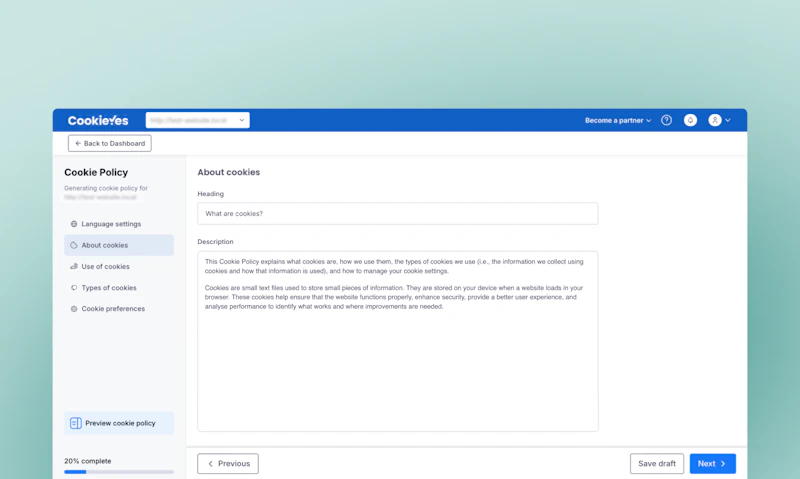Open the help question mark icon
The height and width of the screenshot is (479, 800).
[x=666, y=120]
